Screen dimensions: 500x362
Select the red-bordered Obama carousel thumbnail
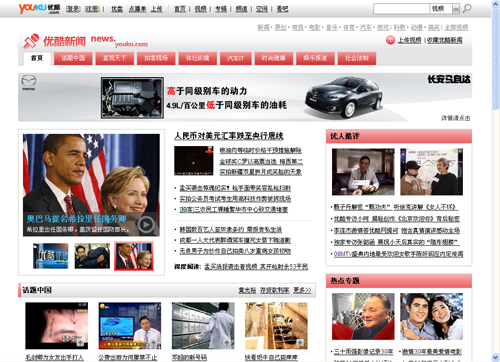click(134, 256)
